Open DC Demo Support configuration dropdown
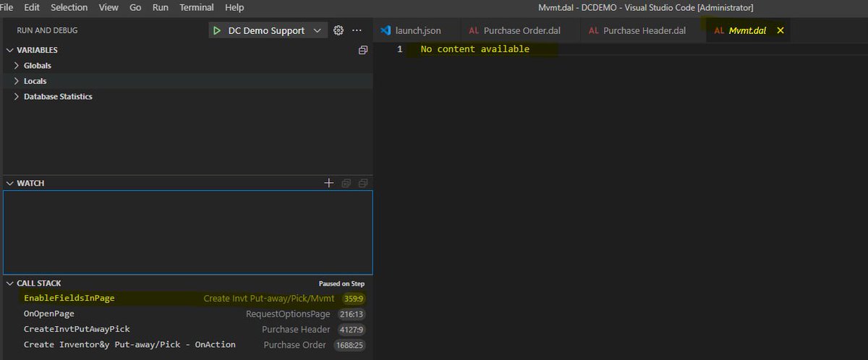Screen dimensions: 868x360 pyautogui.click(x=277, y=30)
